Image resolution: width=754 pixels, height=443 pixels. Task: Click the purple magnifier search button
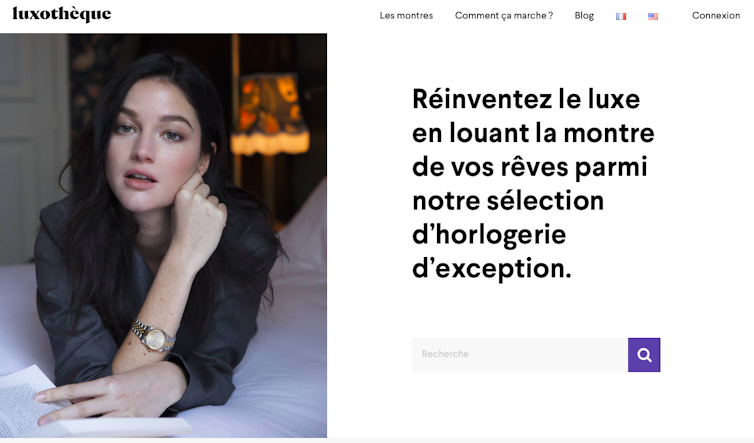coord(644,355)
